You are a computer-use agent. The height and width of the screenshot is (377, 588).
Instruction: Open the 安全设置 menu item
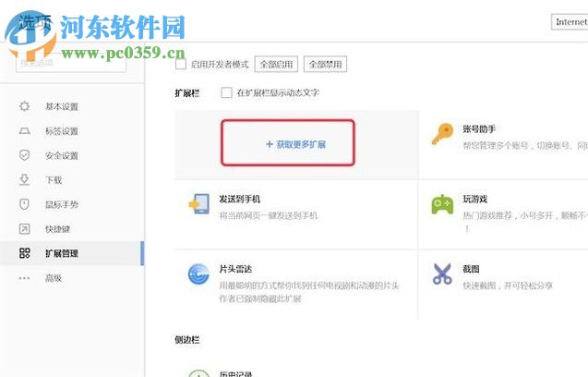[72, 155]
